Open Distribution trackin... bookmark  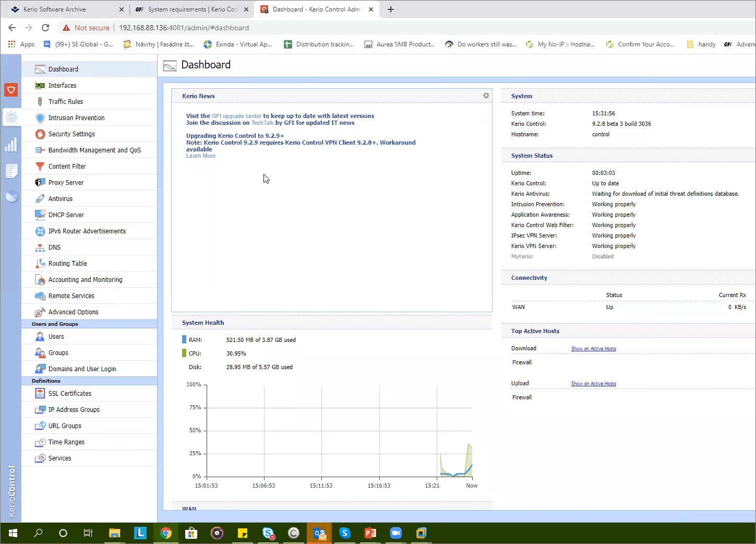click(x=319, y=44)
